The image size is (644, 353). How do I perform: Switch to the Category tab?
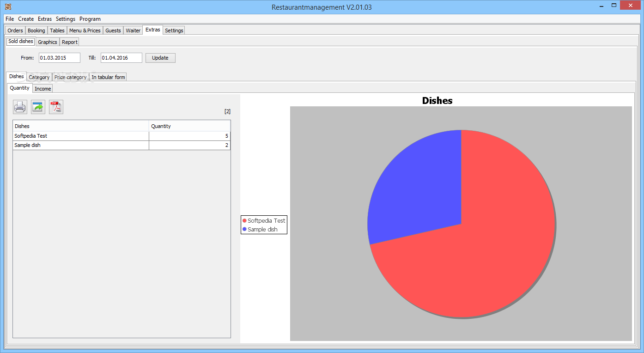(39, 77)
